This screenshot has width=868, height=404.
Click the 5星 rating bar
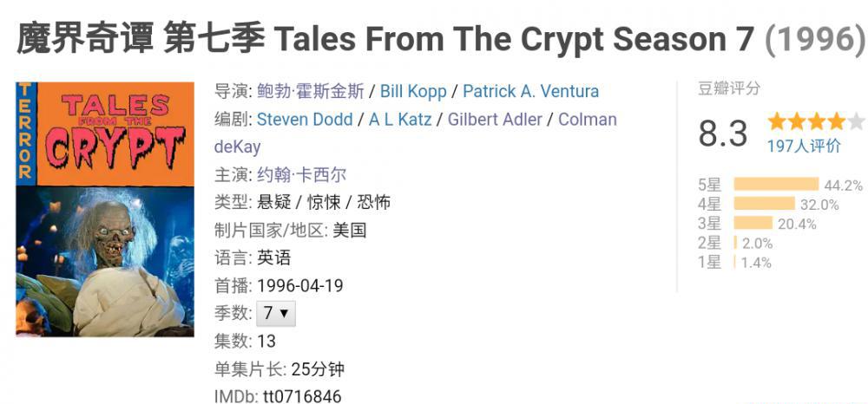click(x=776, y=184)
